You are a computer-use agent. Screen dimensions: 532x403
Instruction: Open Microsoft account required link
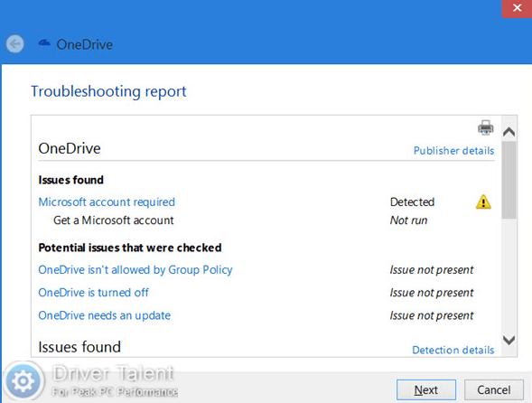tap(107, 202)
